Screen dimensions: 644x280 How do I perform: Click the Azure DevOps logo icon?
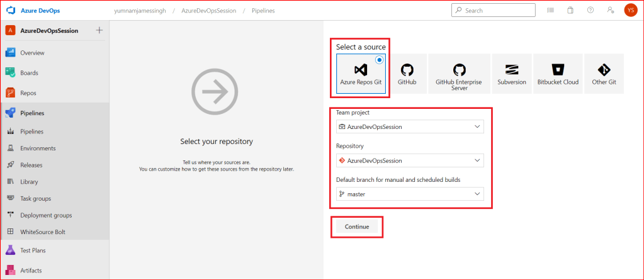[x=11, y=11]
